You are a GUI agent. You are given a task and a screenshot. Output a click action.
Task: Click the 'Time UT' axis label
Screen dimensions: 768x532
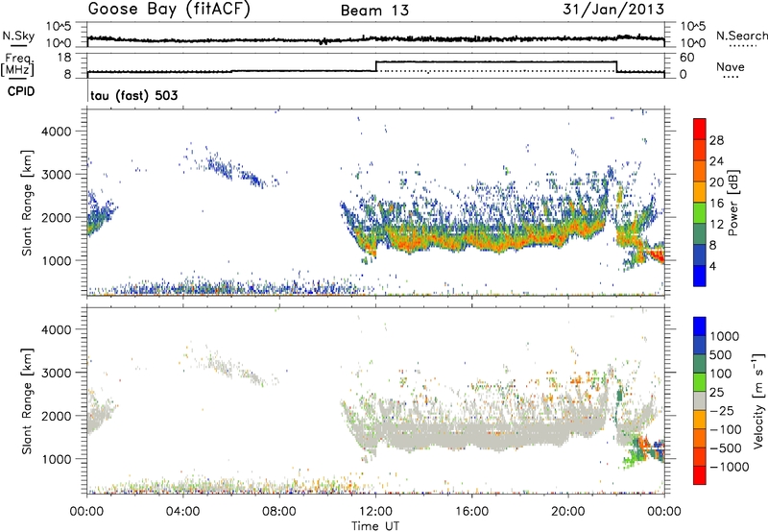pyautogui.click(x=375, y=526)
